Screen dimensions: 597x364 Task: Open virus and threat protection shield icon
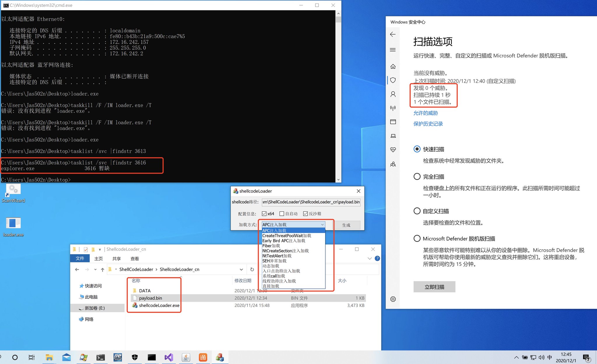pyautogui.click(x=393, y=80)
